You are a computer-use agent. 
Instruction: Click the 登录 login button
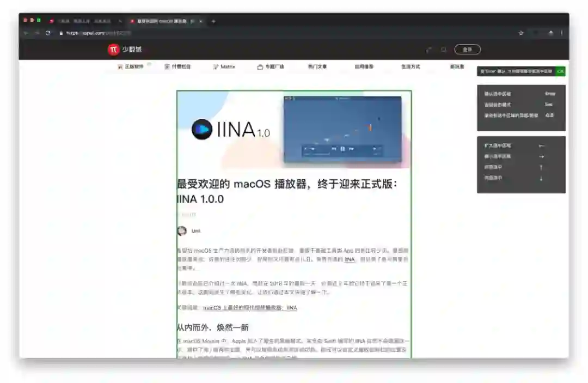coord(467,50)
